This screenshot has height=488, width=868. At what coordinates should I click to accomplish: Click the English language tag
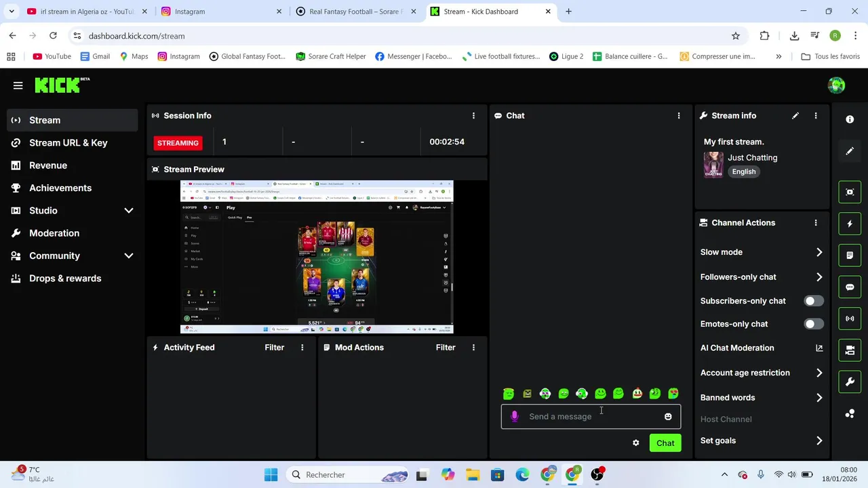click(744, 172)
